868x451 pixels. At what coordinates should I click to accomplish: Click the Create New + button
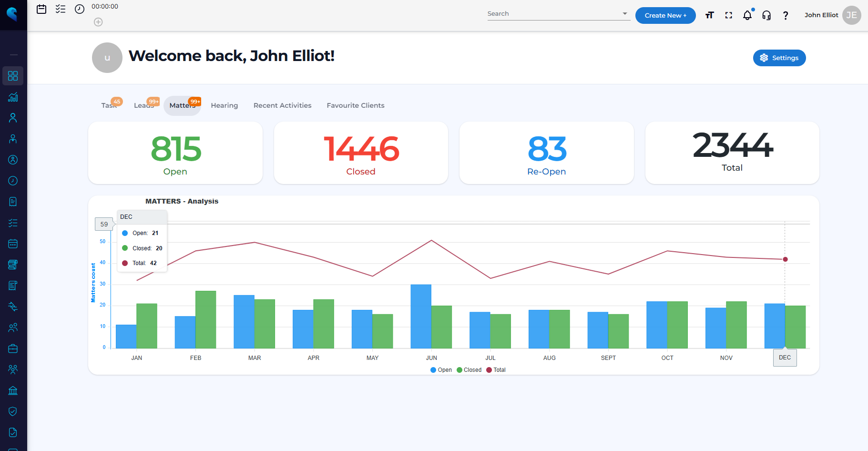[x=665, y=15]
